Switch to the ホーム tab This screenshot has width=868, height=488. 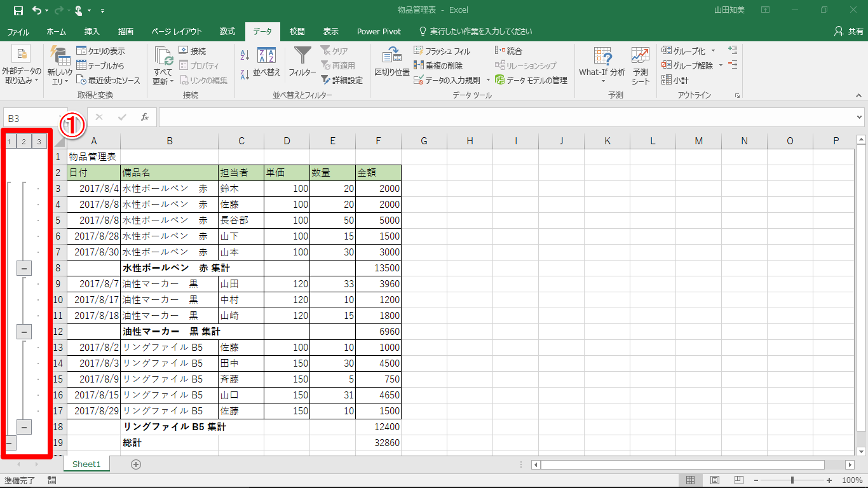(x=57, y=31)
